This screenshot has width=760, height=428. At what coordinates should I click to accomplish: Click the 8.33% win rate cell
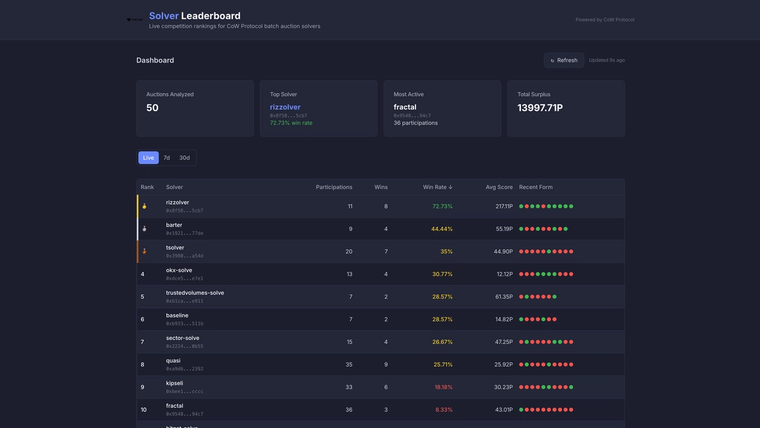[x=443, y=410]
